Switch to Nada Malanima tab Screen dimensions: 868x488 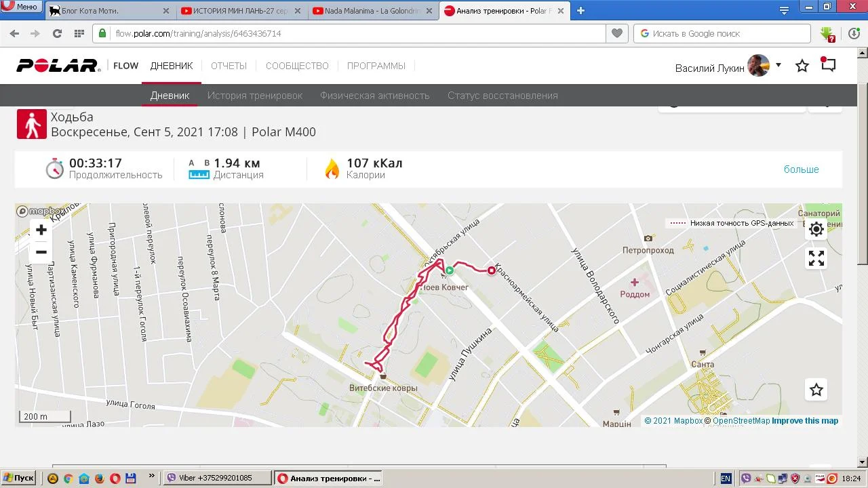pos(372,11)
